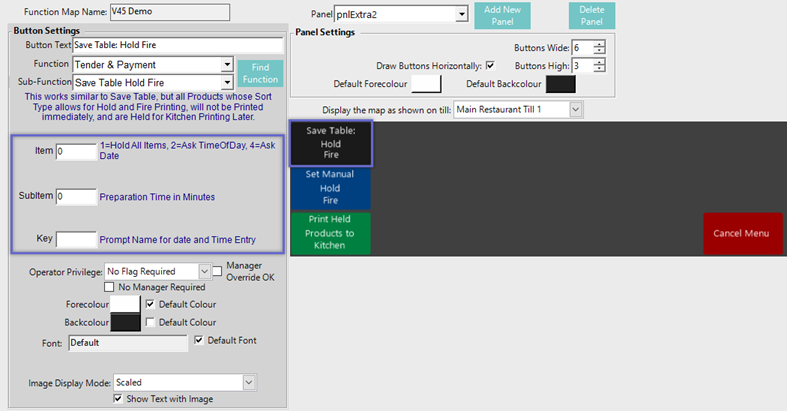Viewport: 787px width, 411px height.
Task: Select Print Held Products to Kitchen button
Action: pyautogui.click(x=330, y=232)
